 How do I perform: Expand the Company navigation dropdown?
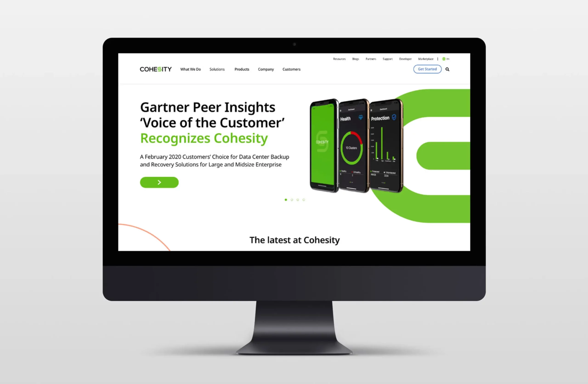[266, 69]
